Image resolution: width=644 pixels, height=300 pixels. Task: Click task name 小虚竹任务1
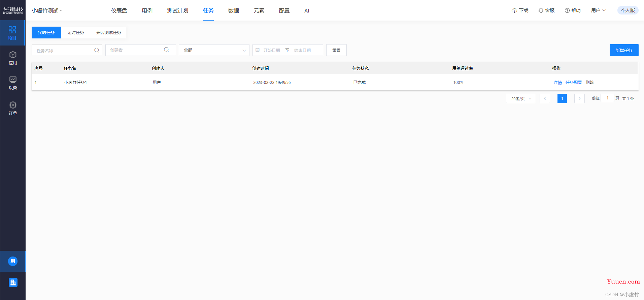point(75,83)
